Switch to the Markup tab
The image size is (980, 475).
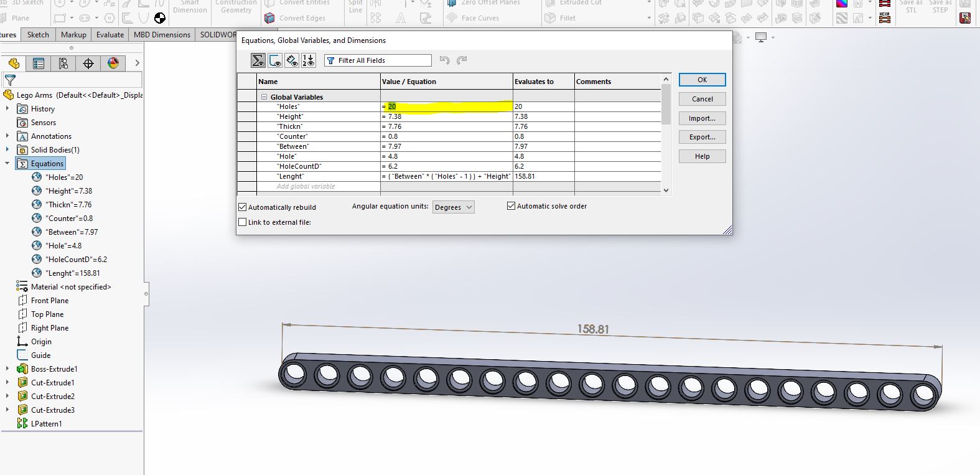(73, 35)
